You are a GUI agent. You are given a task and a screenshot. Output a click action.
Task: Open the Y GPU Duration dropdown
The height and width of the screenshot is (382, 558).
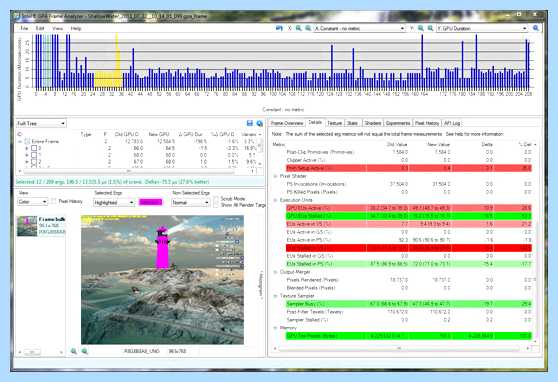coord(482,28)
